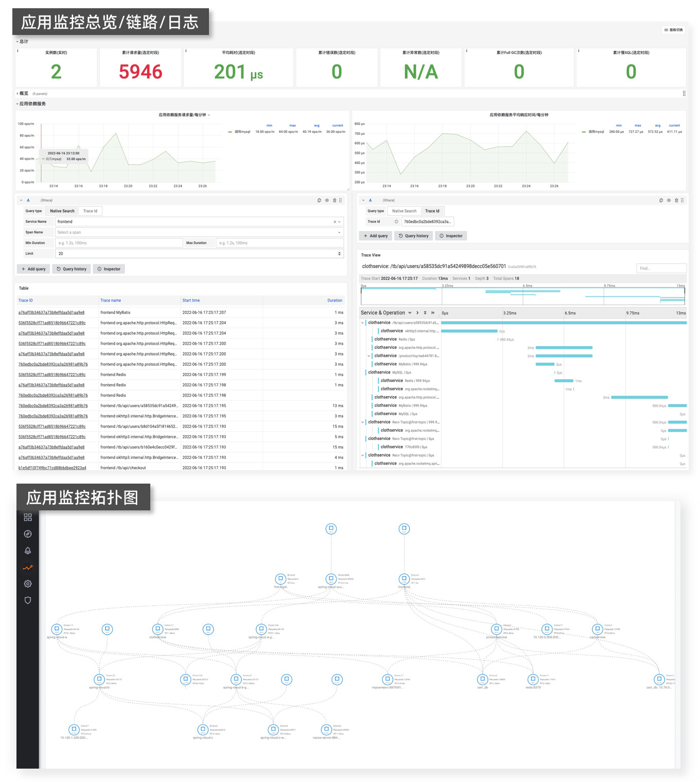Select the spring-cloud-b node in topology graph
Screen dimensions: 700x782
(99, 679)
